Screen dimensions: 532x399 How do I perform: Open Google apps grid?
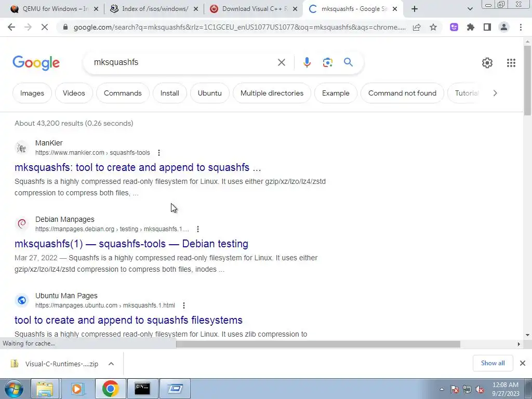[511, 63]
